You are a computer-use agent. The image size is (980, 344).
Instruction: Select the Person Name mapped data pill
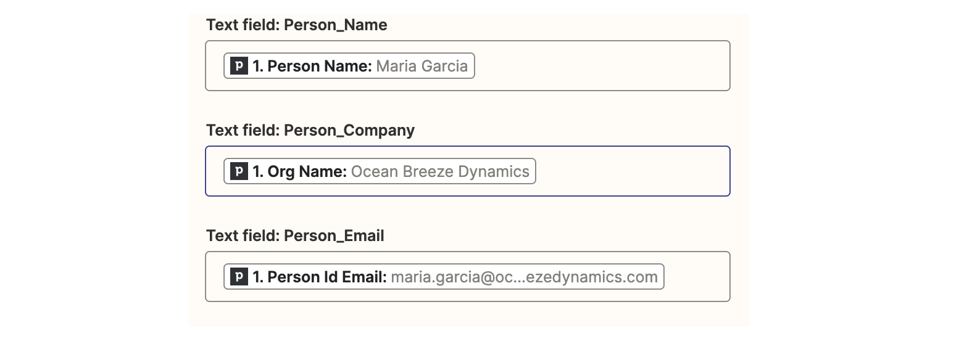pos(349,66)
